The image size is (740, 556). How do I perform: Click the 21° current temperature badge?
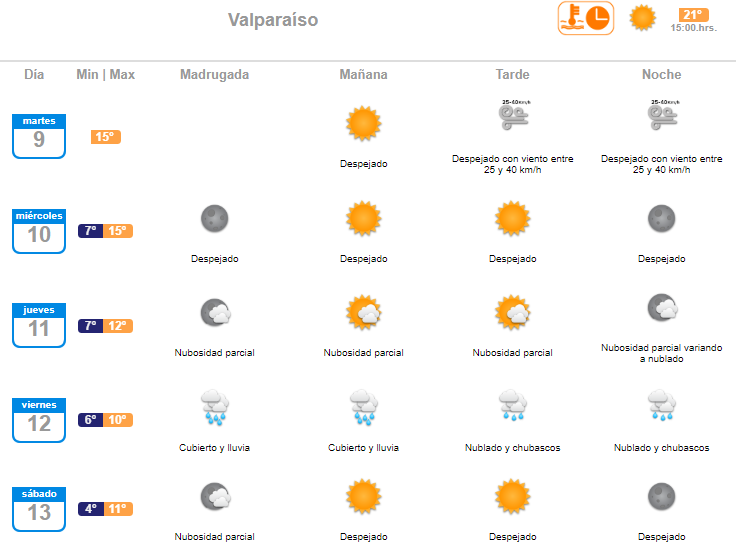693,15
